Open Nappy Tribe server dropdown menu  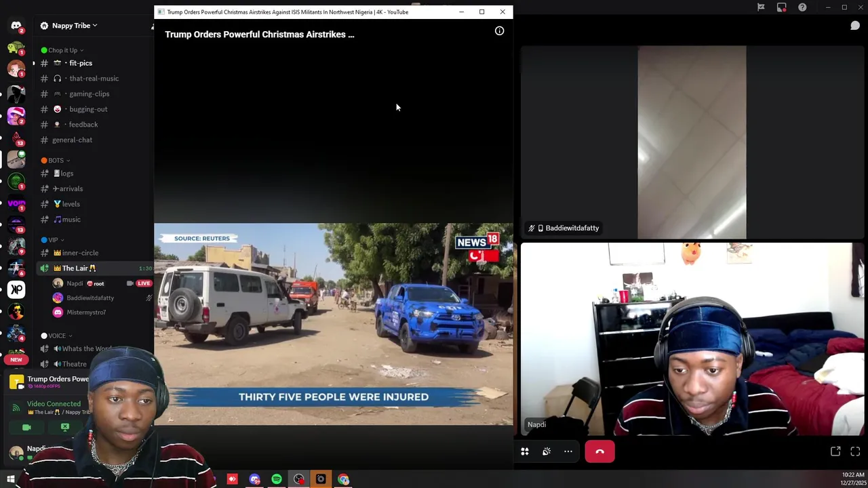[75, 26]
